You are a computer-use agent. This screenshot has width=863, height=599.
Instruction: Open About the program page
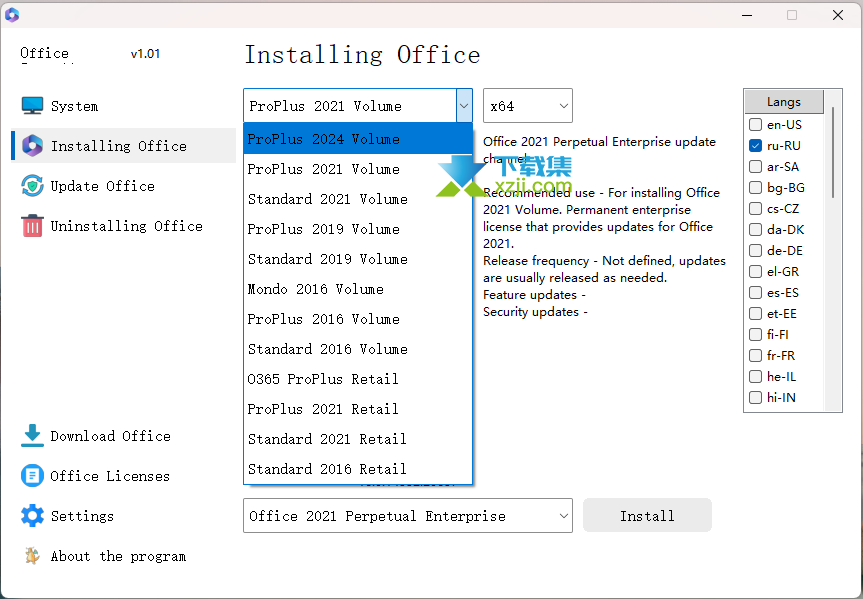(118, 557)
